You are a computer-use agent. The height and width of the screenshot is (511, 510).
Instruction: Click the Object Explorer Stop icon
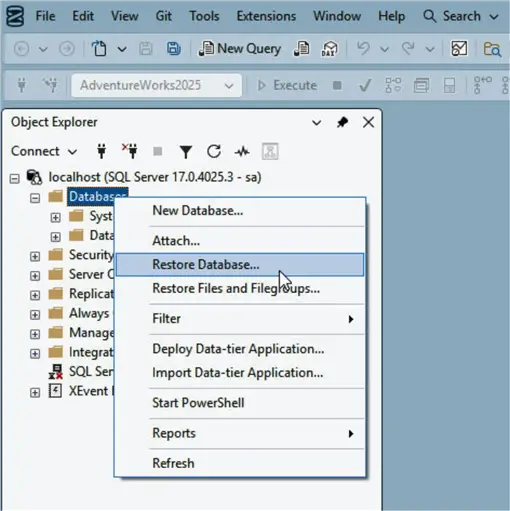158,152
